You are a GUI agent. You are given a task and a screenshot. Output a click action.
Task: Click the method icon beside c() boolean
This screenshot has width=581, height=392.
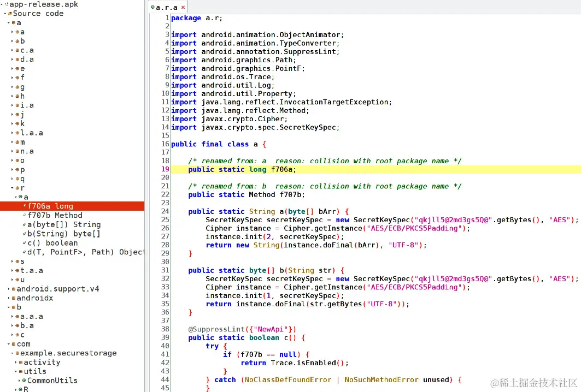pyautogui.click(x=25, y=243)
